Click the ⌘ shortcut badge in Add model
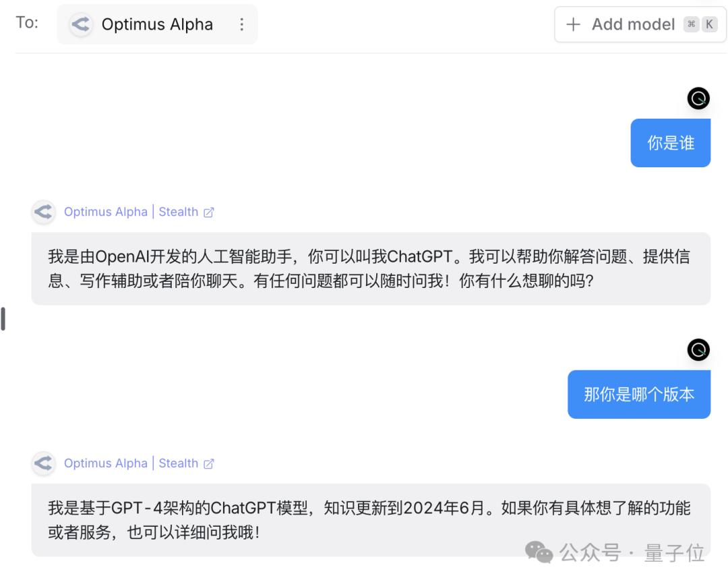 tap(691, 24)
